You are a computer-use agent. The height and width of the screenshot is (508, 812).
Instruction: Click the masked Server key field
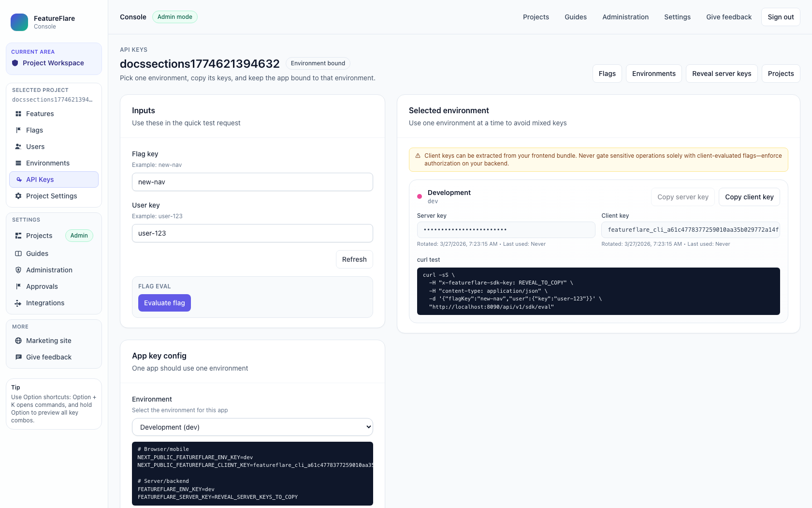[506, 230]
